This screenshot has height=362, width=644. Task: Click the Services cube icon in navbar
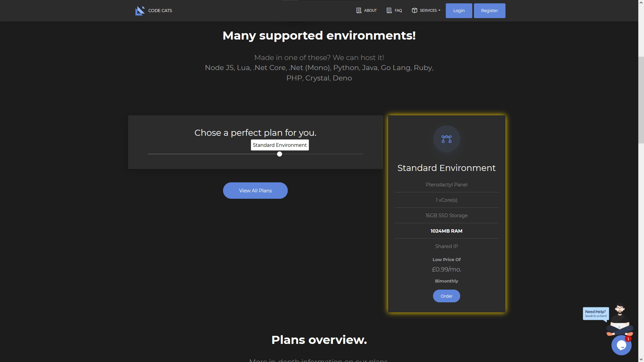415,10
